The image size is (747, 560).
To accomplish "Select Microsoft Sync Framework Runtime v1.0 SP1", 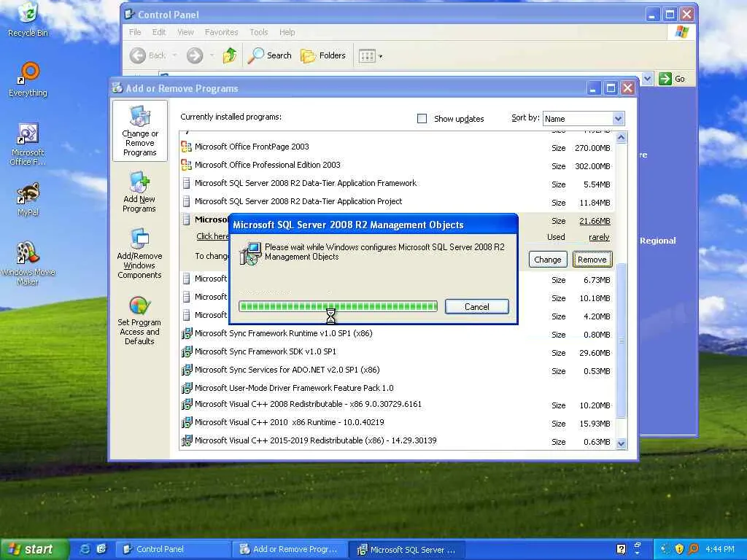I will (x=397, y=334).
